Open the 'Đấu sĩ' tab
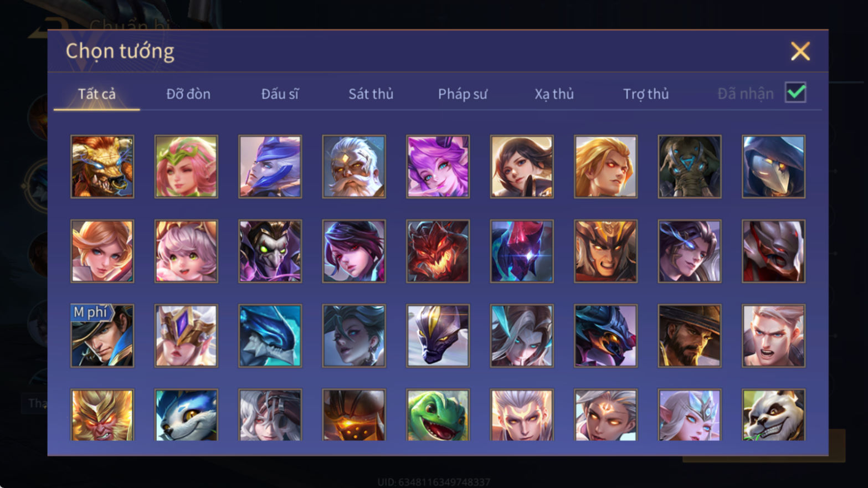Image resolution: width=868 pixels, height=488 pixels. (280, 94)
